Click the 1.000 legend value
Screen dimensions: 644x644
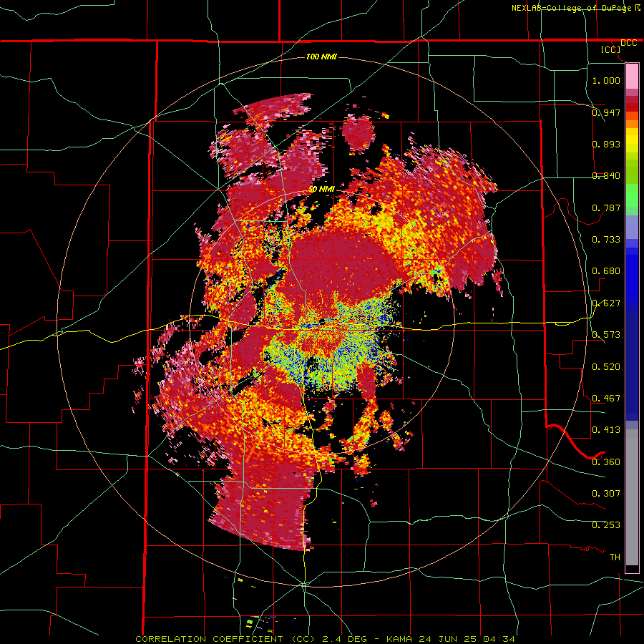coord(606,80)
